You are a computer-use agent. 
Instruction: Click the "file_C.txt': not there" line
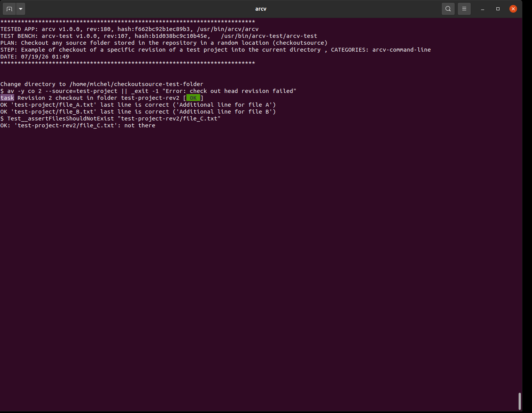(x=78, y=125)
